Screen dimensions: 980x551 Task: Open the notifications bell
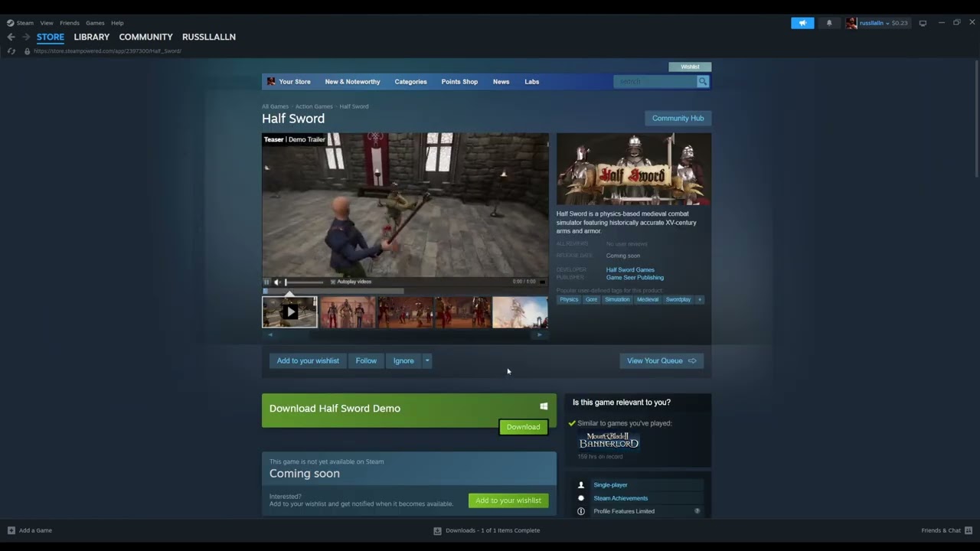tap(828, 23)
